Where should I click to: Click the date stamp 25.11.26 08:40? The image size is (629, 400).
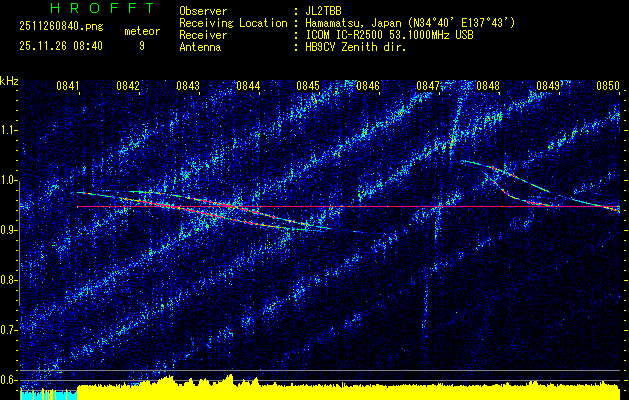click(x=61, y=45)
